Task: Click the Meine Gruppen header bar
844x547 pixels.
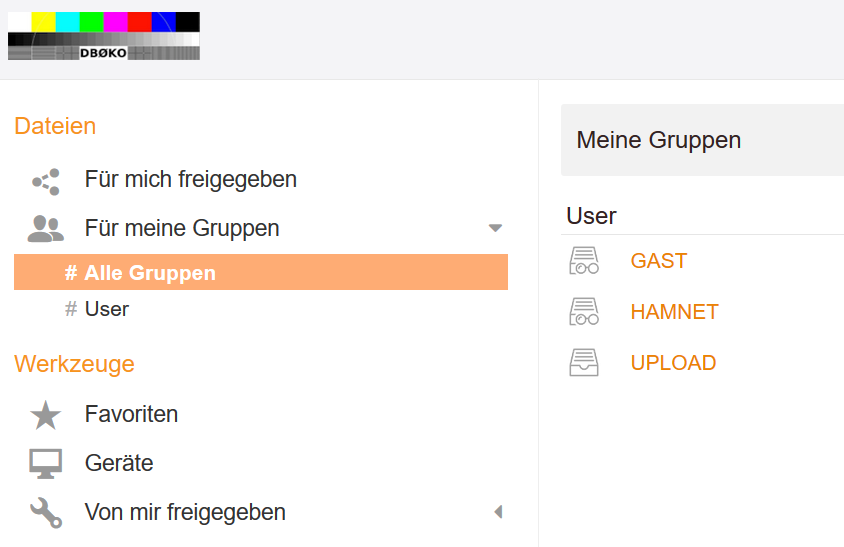Action: click(702, 140)
